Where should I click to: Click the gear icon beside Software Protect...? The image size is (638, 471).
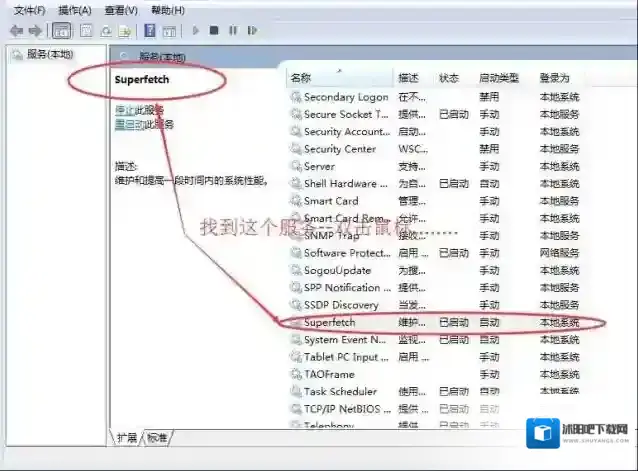coord(295,253)
